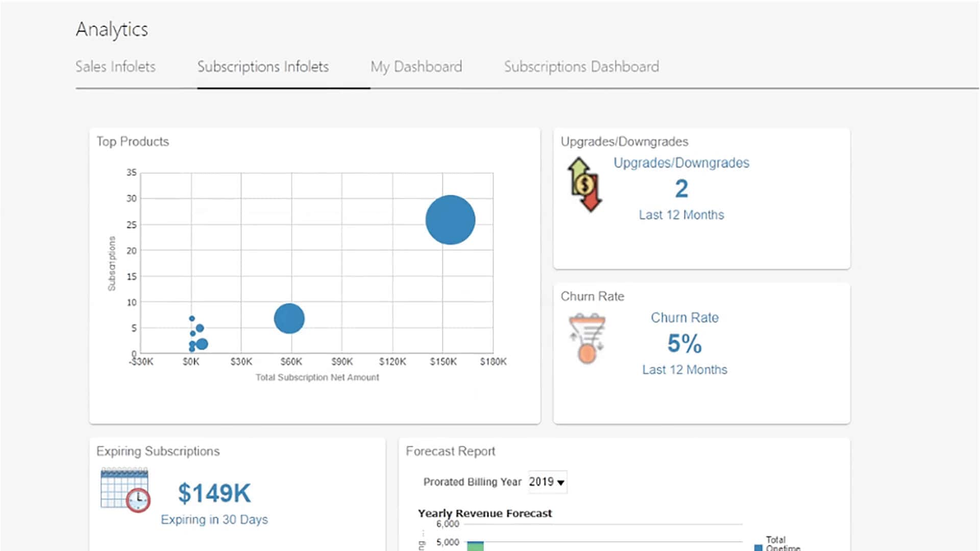Click the Churn Rate funnel icon
Viewport: 980px width, 551px height.
click(x=587, y=337)
